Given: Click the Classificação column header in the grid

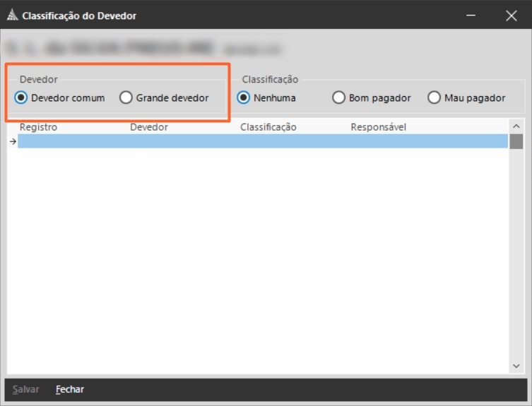Looking at the screenshot, I should click(x=268, y=127).
